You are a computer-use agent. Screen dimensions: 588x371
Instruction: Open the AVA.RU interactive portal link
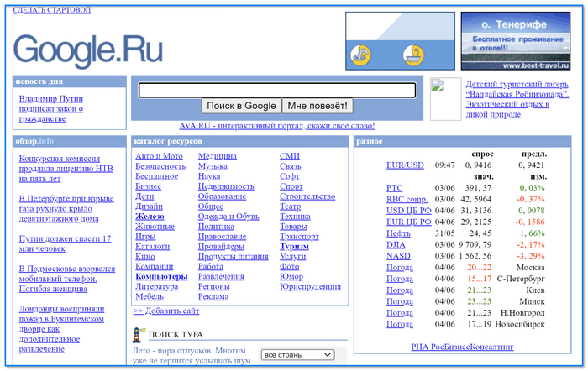tap(276, 126)
